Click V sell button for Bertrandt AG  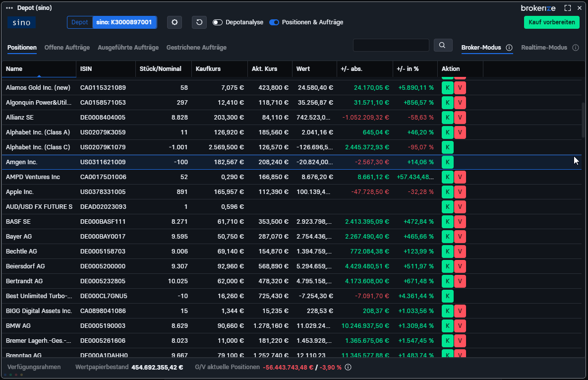[x=460, y=281]
